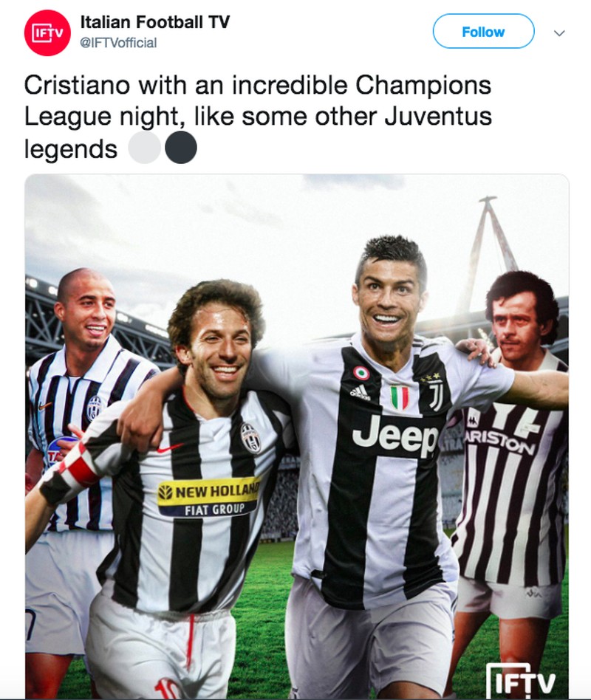Click the Adidas logo on Jeep jersey
Screen dimensions: 591x700
pos(361,392)
